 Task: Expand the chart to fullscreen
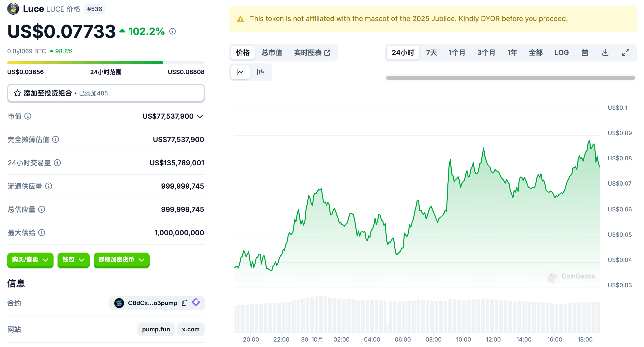(625, 53)
